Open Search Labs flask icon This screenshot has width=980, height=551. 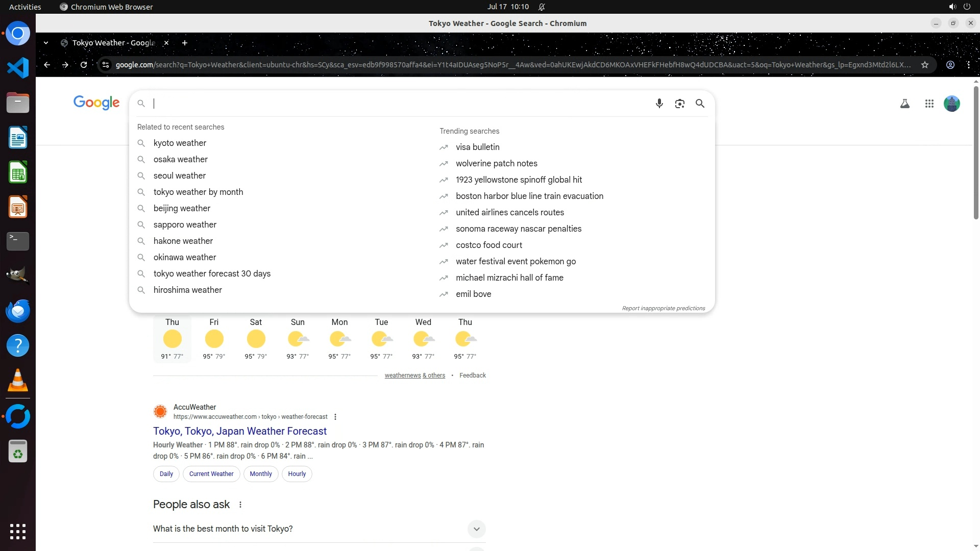pos(904,104)
